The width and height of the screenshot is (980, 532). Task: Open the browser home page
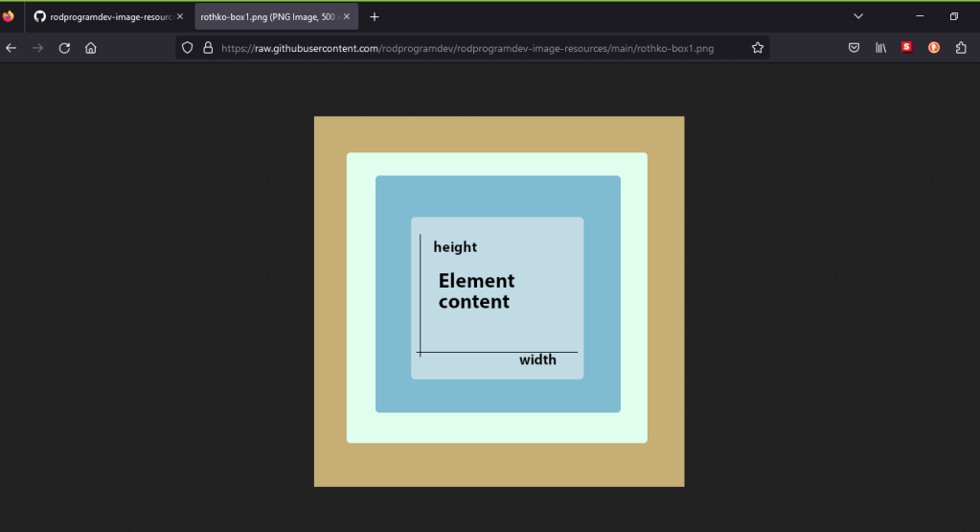91,48
